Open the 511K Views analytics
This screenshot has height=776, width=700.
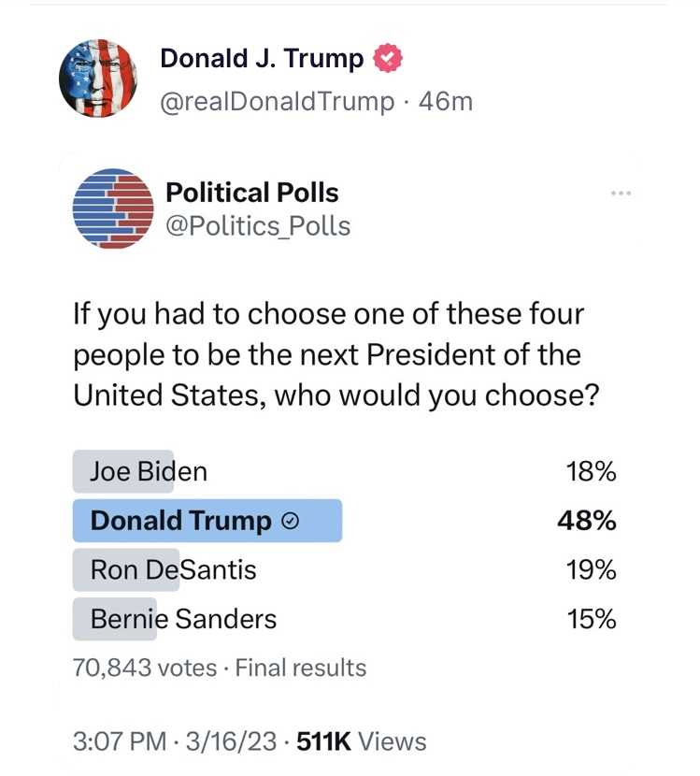click(x=361, y=741)
